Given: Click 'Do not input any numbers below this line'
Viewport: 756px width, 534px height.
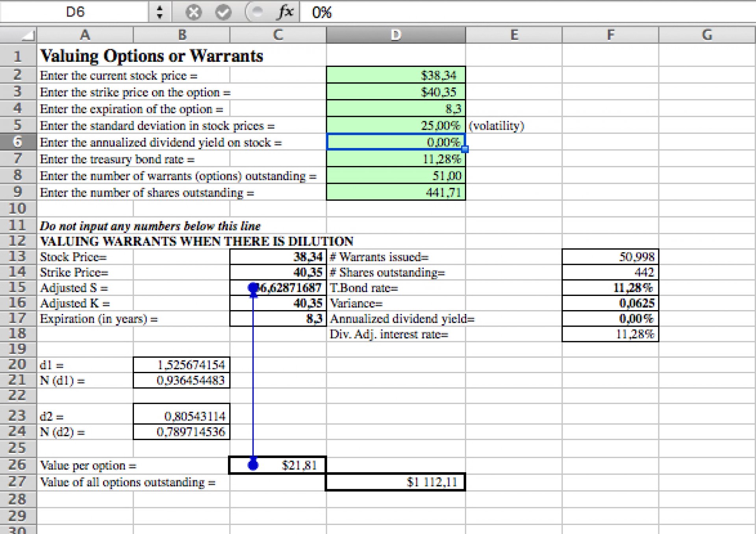Looking at the screenshot, I should [150, 226].
